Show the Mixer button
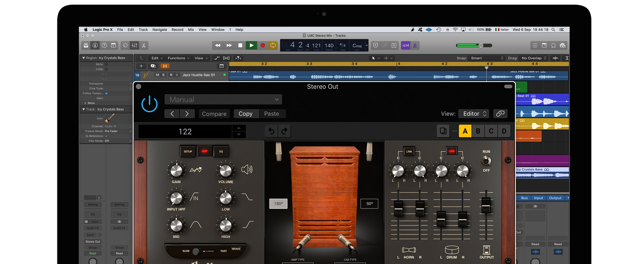Screen dimensions: 644x264 pyautogui.click(x=135, y=45)
